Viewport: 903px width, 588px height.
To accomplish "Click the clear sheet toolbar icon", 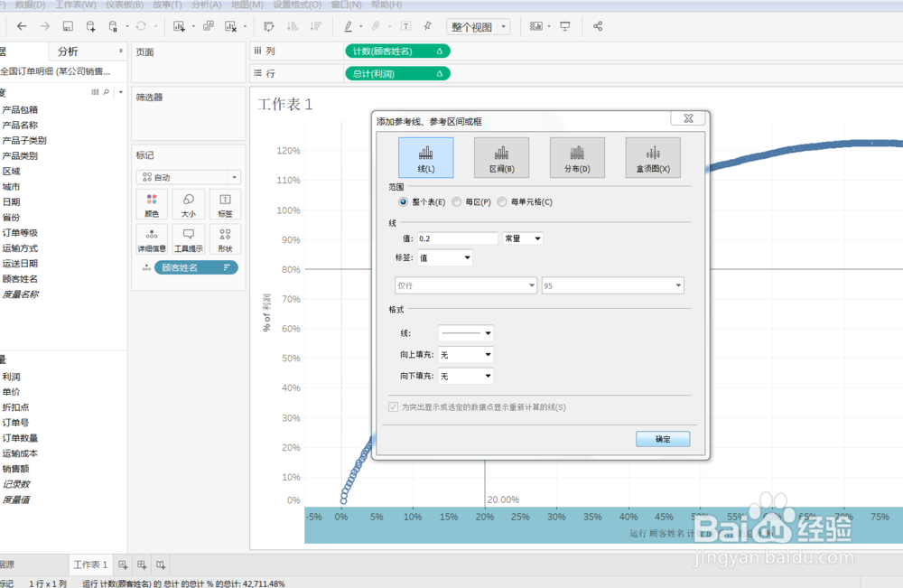I will [x=230, y=26].
